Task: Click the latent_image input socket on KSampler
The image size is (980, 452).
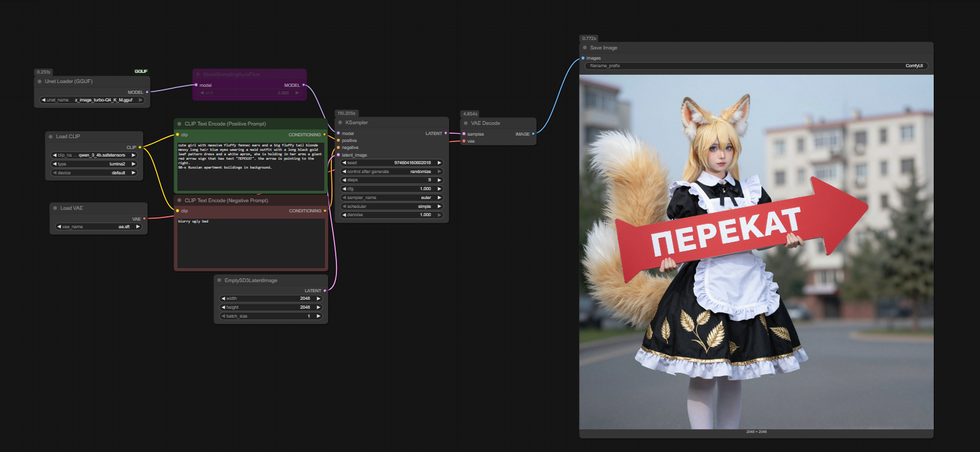Action: (338, 155)
